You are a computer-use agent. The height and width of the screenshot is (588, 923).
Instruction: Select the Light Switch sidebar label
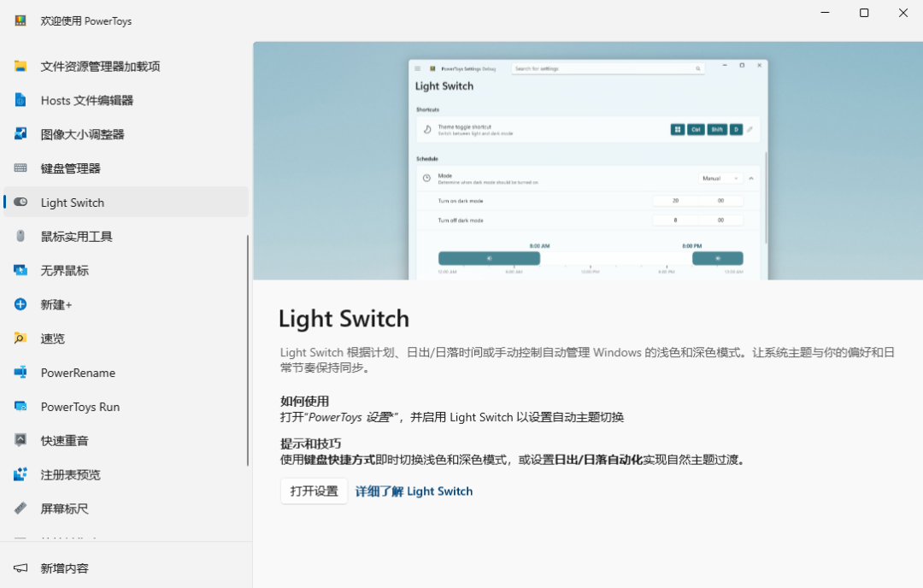point(73,203)
